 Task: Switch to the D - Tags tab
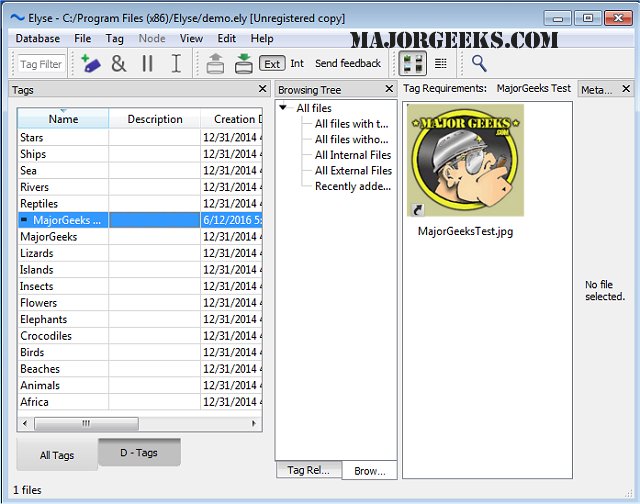point(139,453)
